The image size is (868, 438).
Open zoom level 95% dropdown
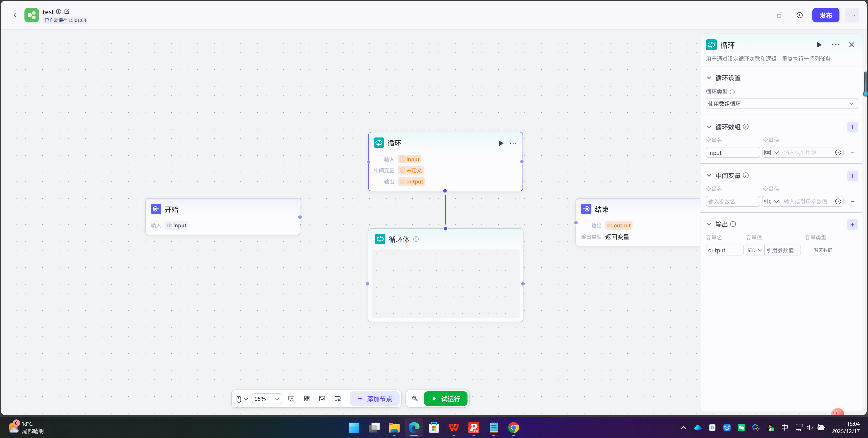pos(267,399)
